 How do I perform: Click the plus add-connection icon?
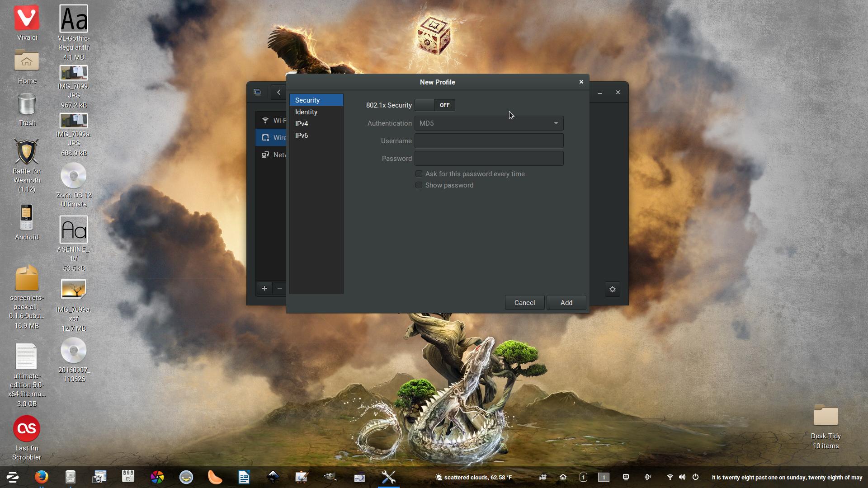point(264,288)
